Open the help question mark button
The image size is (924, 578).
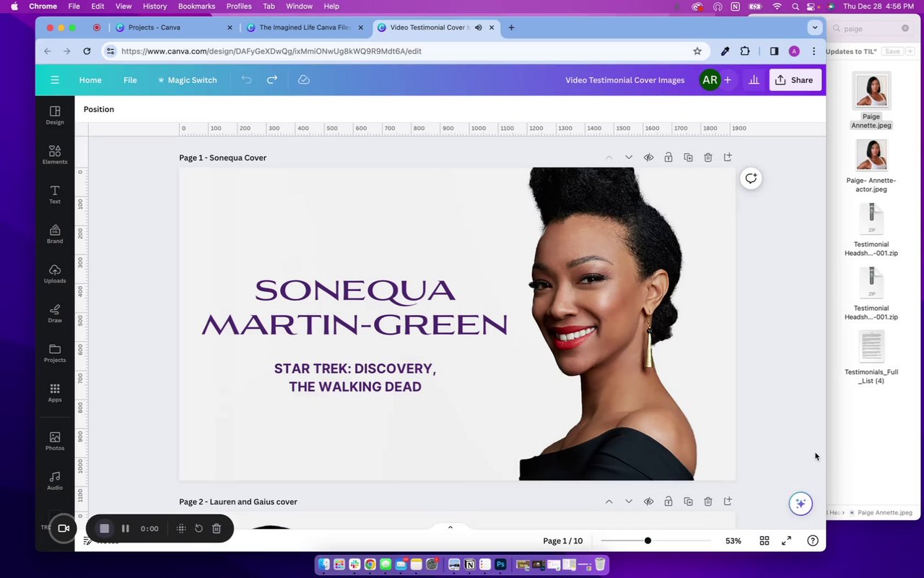813,540
